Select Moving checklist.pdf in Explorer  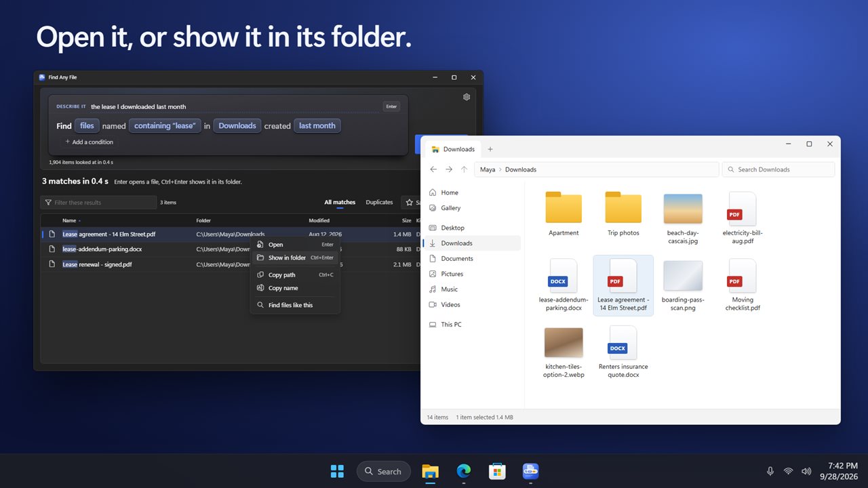743,285
